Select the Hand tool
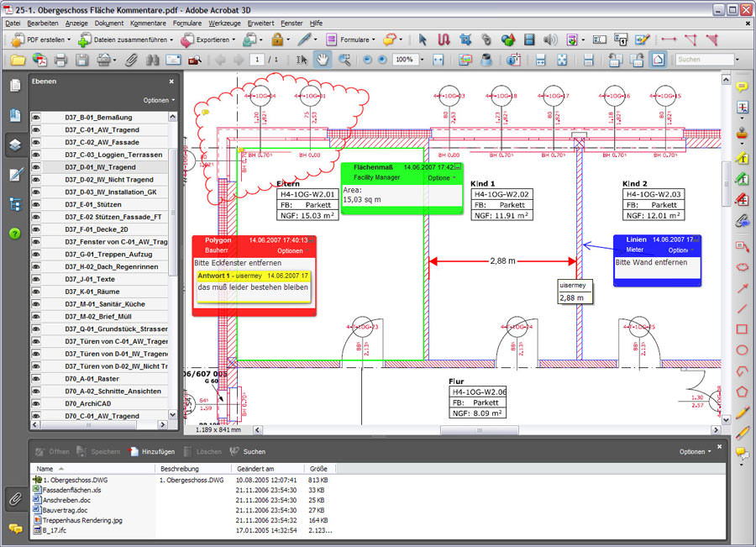The height and width of the screenshot is (547, 756). (x=322, y=60)
